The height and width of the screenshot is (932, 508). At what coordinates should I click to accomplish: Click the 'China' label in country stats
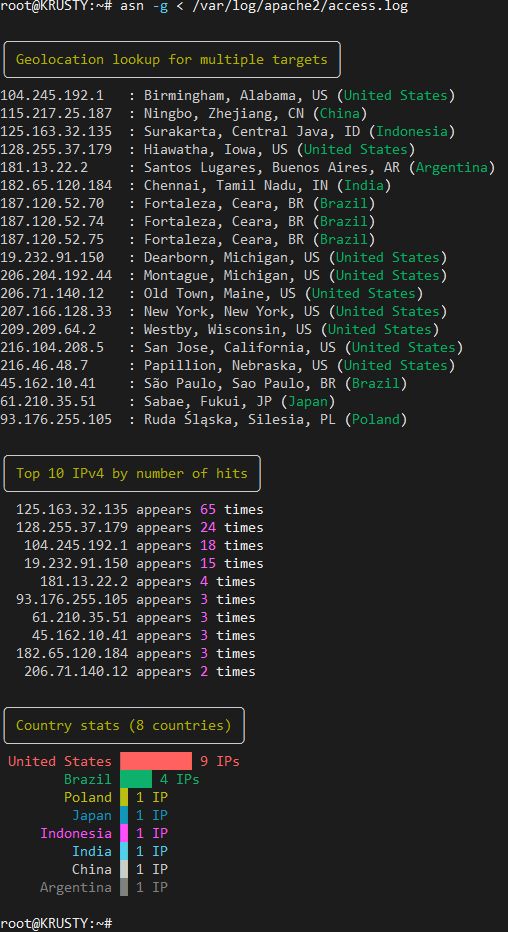point(91,869)
